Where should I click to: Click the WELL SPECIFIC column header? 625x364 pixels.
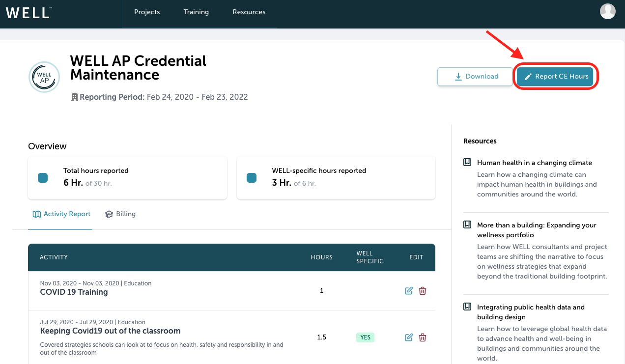pyautogui.click(x=370, y=257)
